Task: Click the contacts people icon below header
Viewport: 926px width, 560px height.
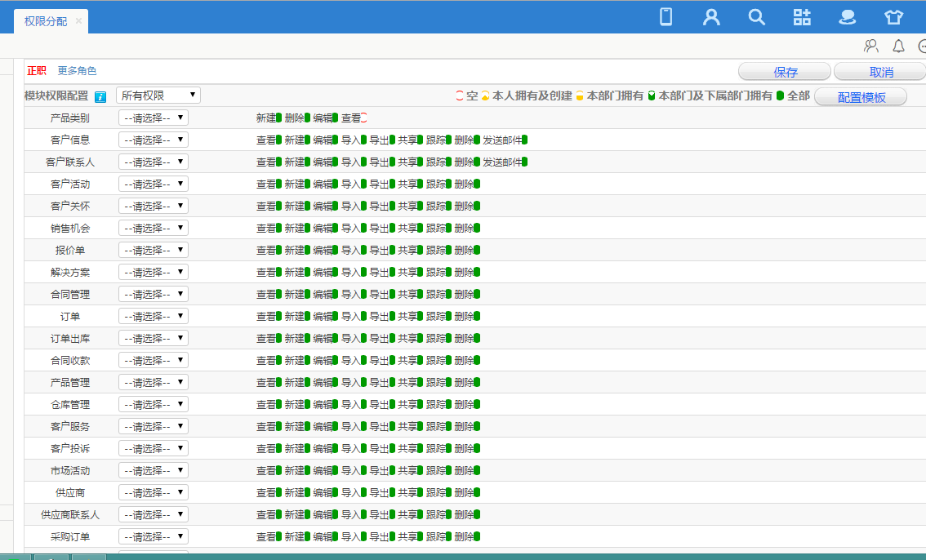Action: pos(871,47)
